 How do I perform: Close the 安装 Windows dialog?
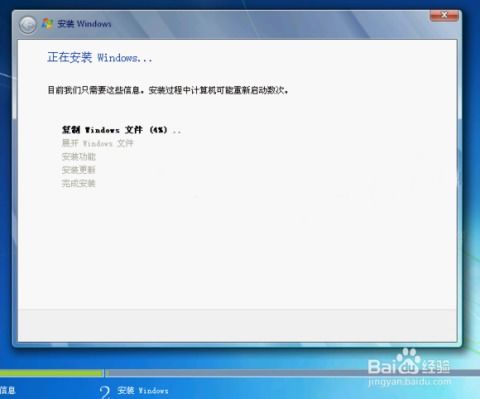pyautogui.click(x=444, y=15)
